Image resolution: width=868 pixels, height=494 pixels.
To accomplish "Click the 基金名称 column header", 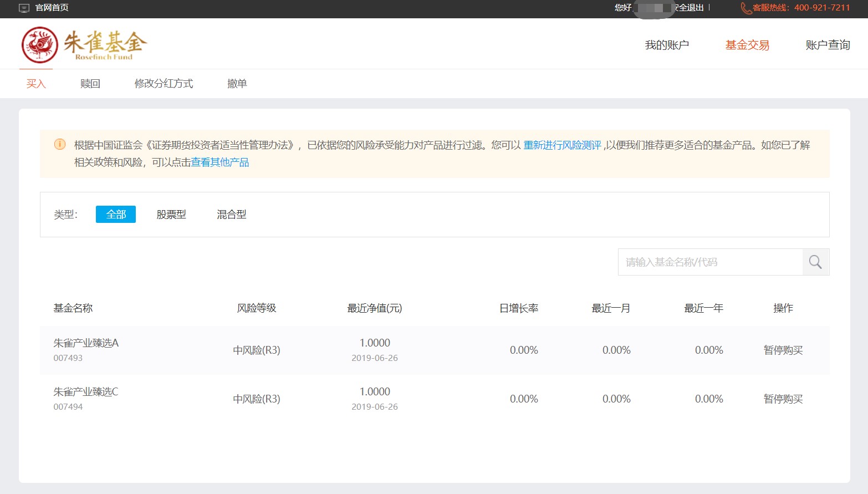I will point(73,308).
